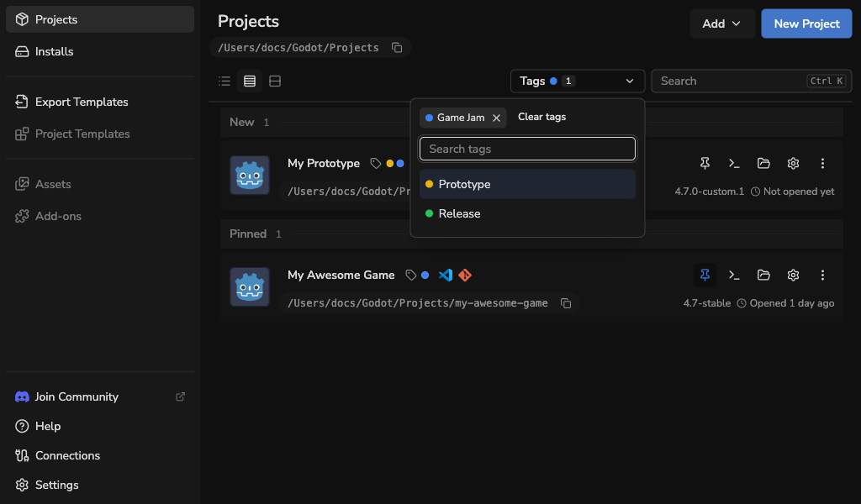Open the Add-ons section

coord(99,216)
